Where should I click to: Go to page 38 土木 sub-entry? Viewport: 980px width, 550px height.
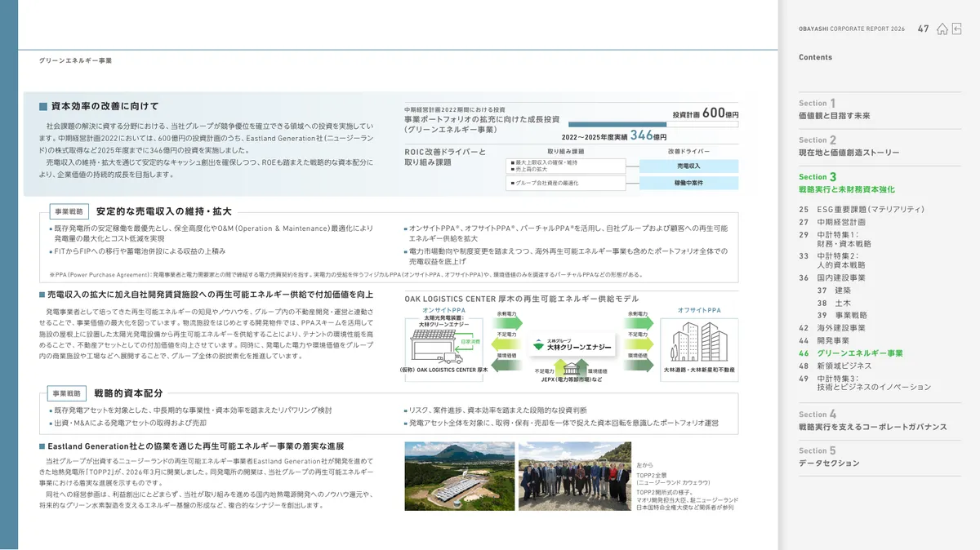(834, 303)
